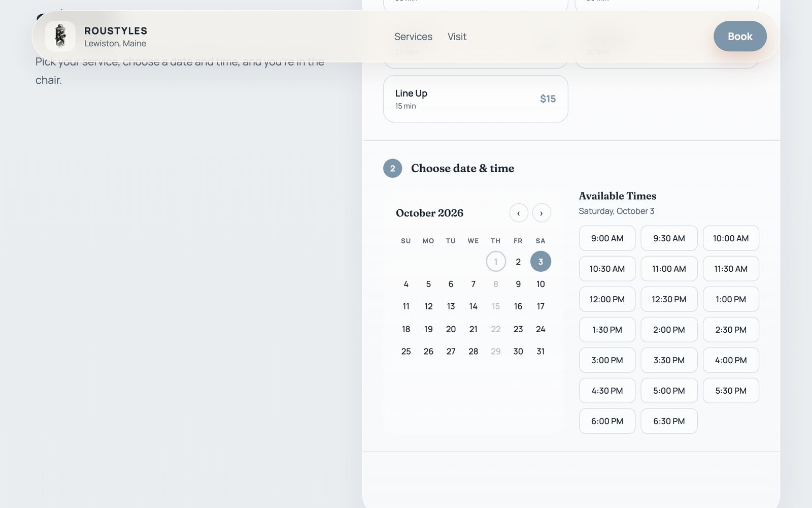812x508 pixels.
Task: Select the 12:00 PM time
Action: 607,299
